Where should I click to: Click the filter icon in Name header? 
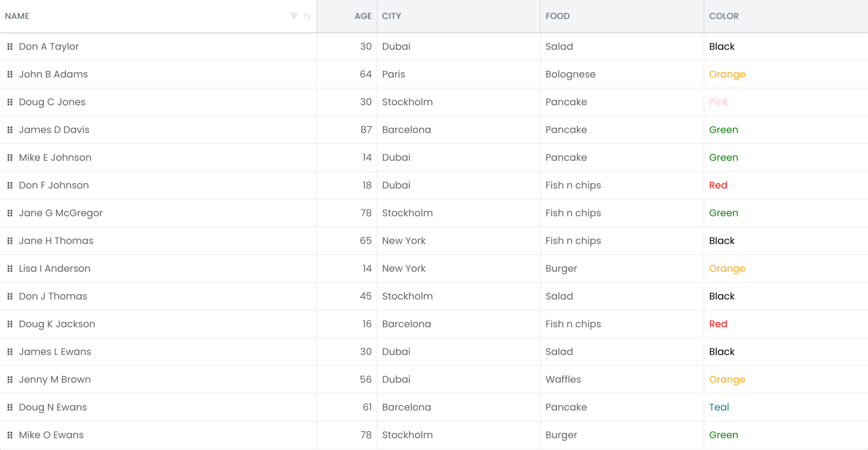(x=294, y=16)
